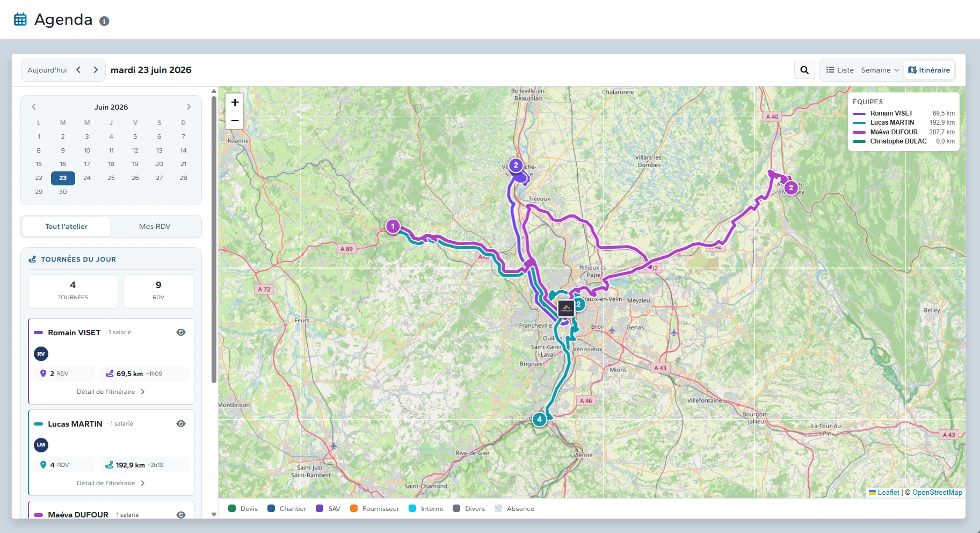Switch to Itinéraire view
The height and width of the screenshot is (533, 980).
tap(929, 70)
